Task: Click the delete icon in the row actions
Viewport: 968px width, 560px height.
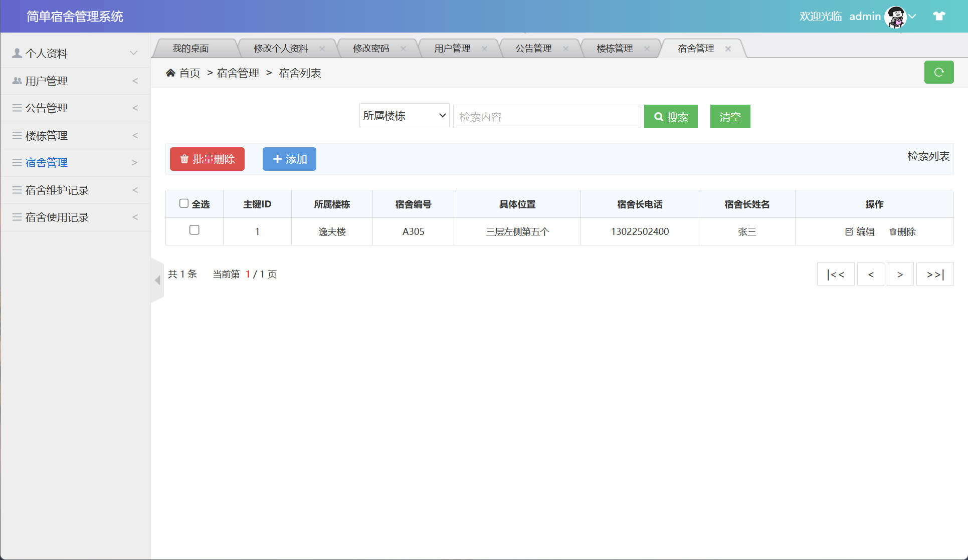Action: [x=893, y=231]
